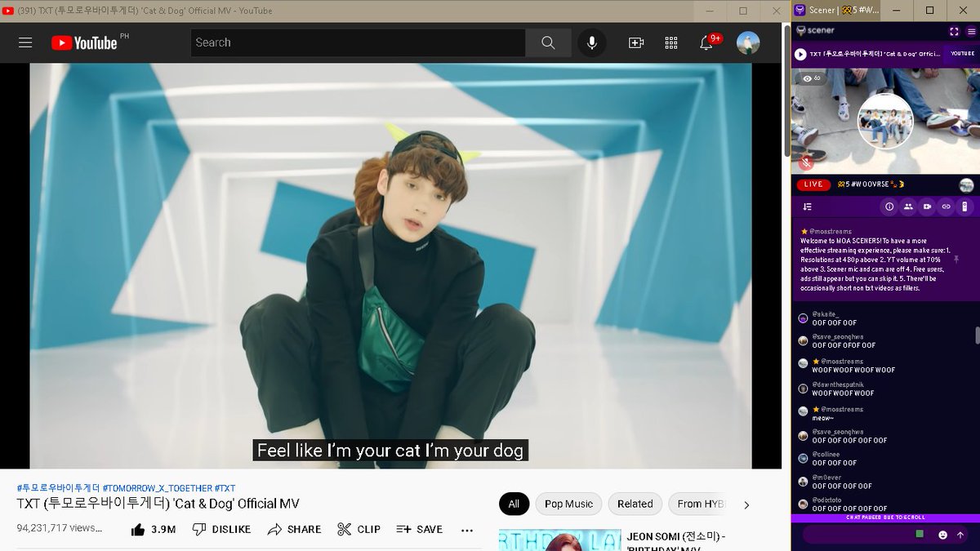
Task: Show more filter chips with right chevron
Action: [x=746, y=504]
